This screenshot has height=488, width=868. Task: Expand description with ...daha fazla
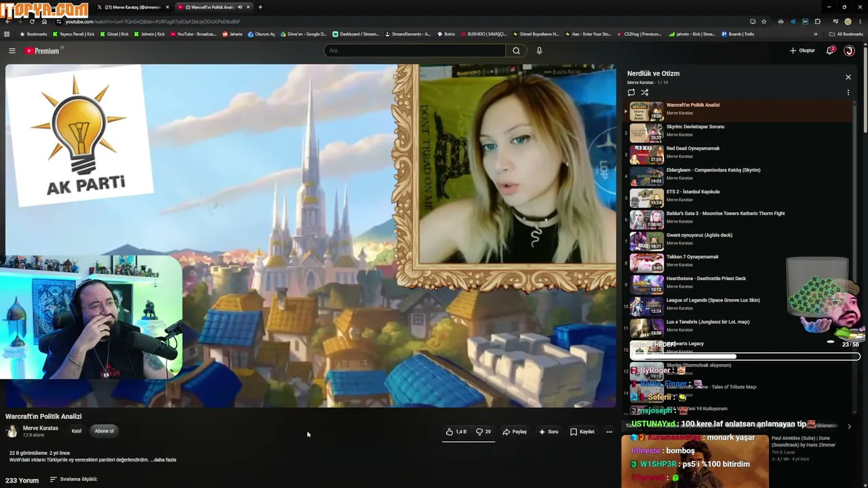(163, 460)
